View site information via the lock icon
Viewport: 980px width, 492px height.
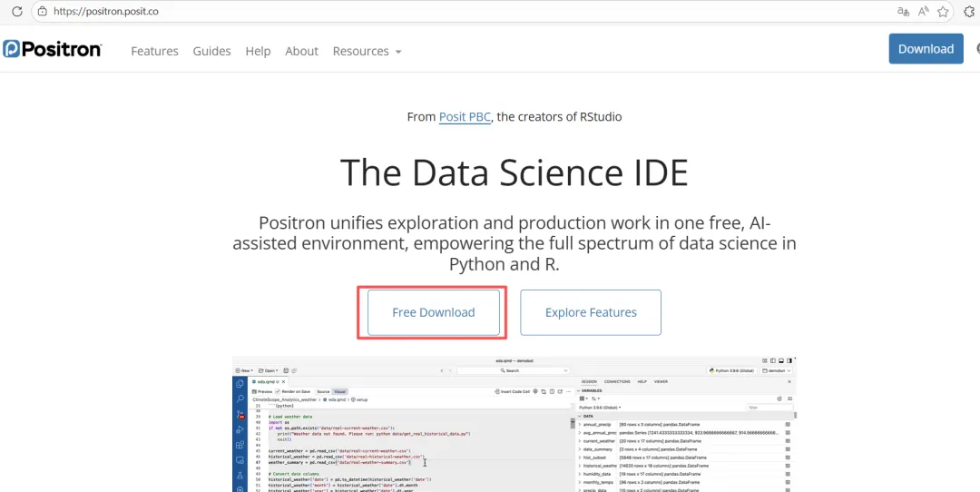(x=42, y=11)
